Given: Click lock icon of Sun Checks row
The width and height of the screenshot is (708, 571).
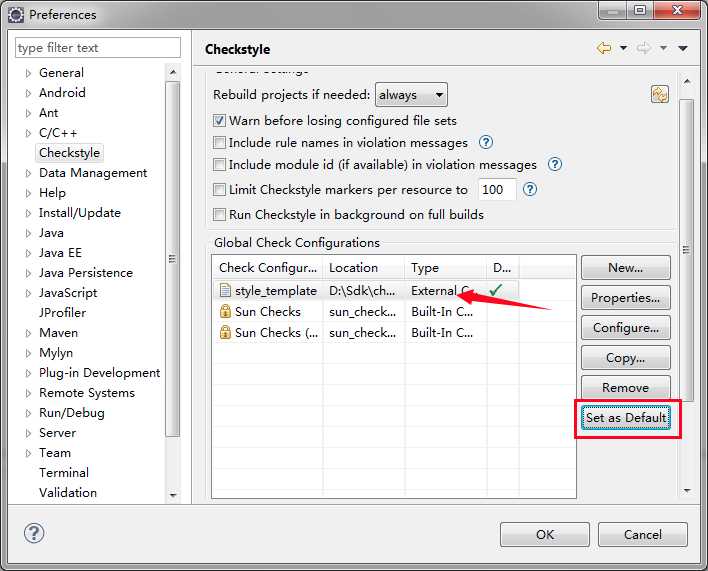Looking at the screenshot, I should pos(225,311).
